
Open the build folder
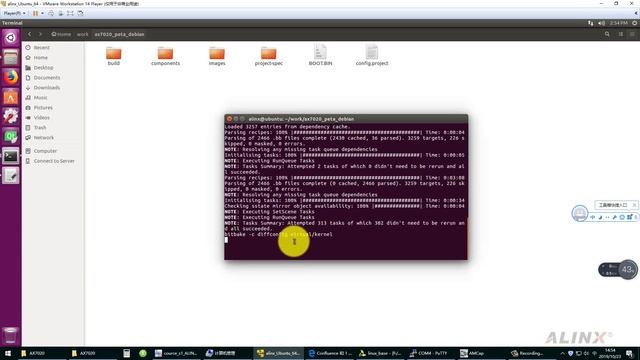pyautogui.click(x=113, y=56)
